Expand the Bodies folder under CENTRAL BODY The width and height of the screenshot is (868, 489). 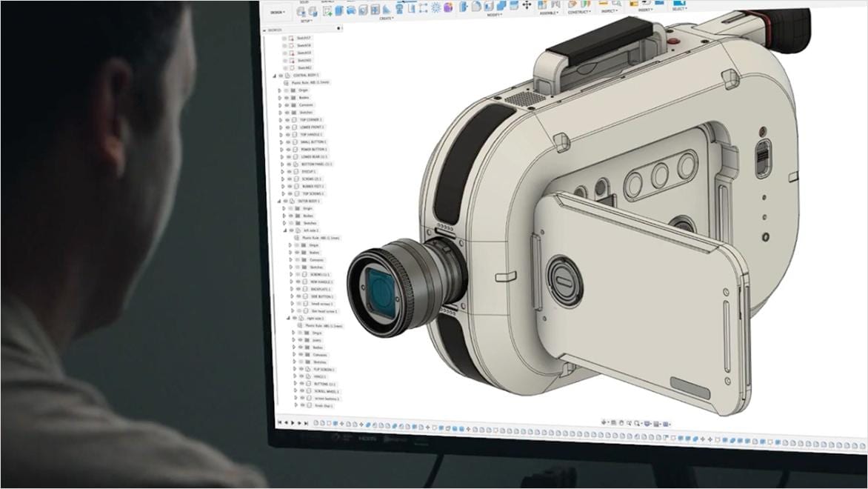[x=278, y=97]
